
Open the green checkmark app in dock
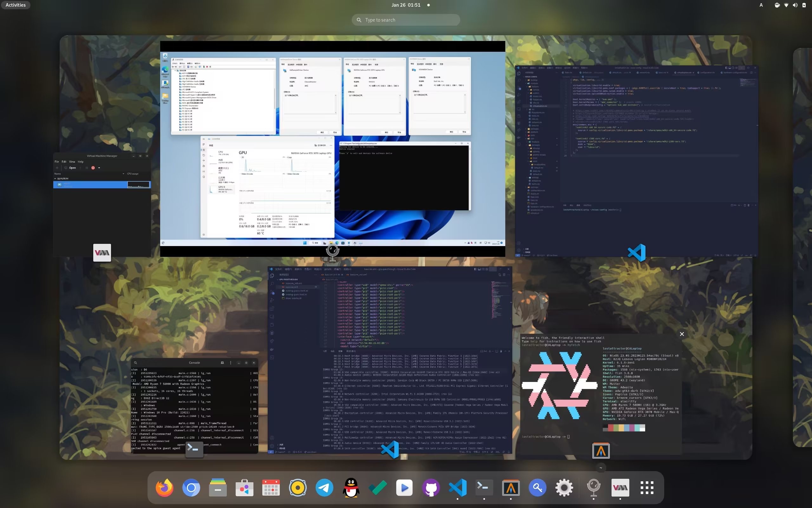coord(377,488)
